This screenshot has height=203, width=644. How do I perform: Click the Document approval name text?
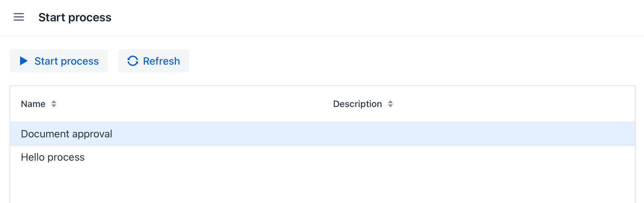click(x=66, y=134)
